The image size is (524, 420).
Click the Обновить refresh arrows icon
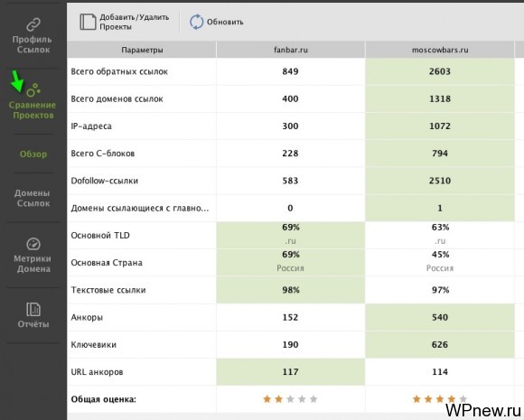197,22
